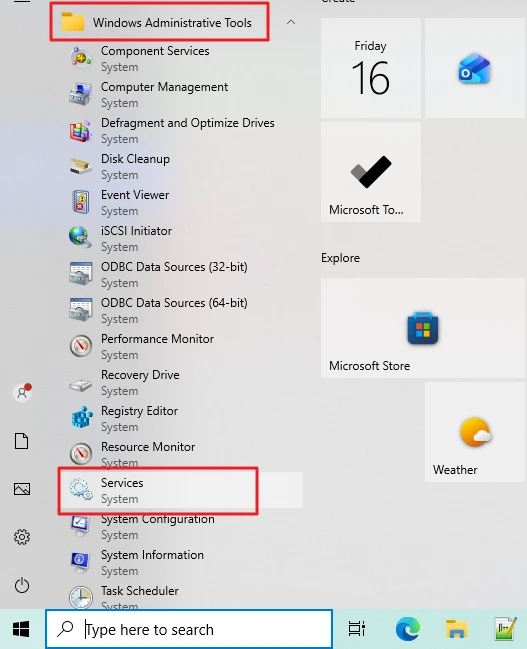This screenshot has width=527, height=649.
Task: Click "Disk Cleanup" text entry
Action: [x=135, y=159]
